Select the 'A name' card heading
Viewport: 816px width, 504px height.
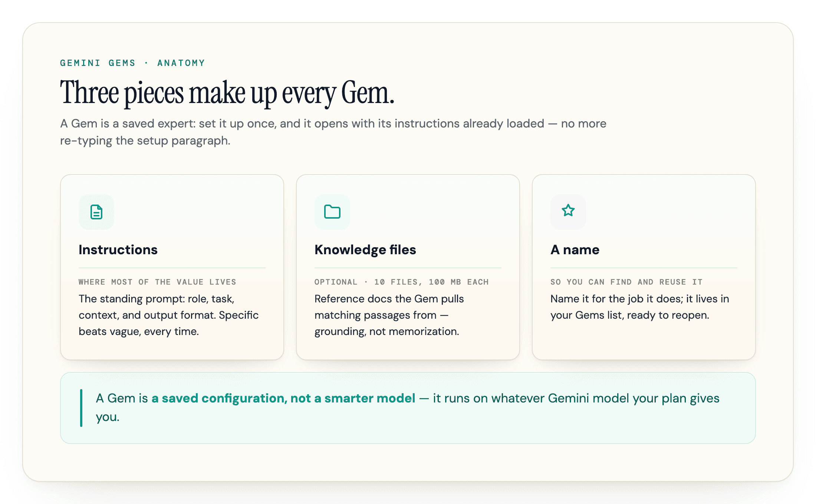coord(575,250)
